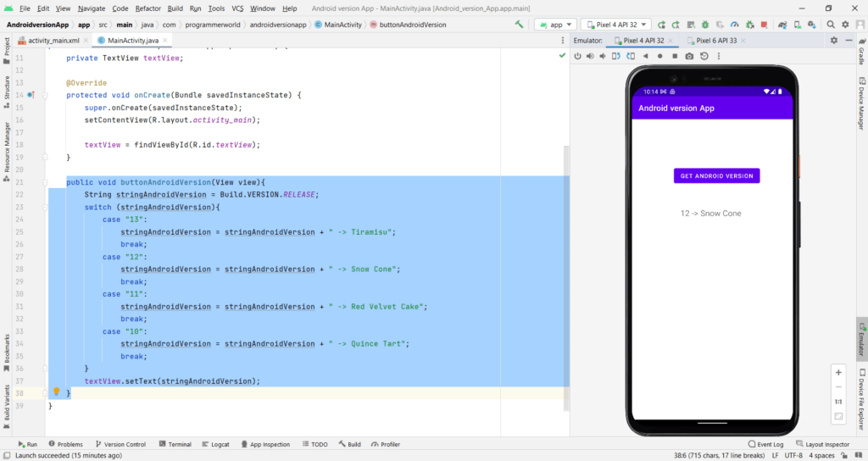Screen dimensions: 868x461
Task: Click the emulator Back triangle button
Action: pyautogui.click(x=645, y=56)
